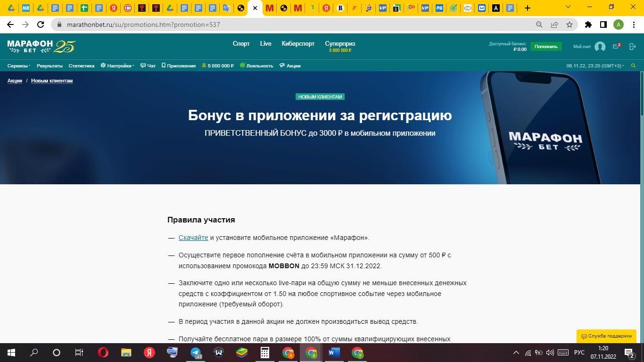Open Статистика in the secondary menu
Viewport: 644px width, 362px height.
pyautogui.click(x=82, y=66)
